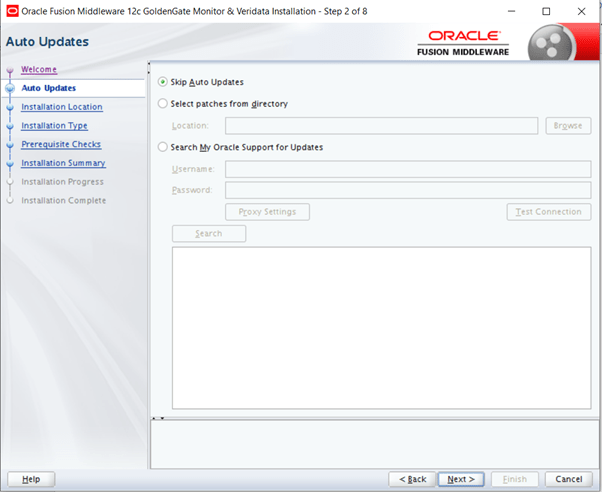602x492 pixels.
Task: Enable Search My Oracle Support for Updates
Action: 164,147
